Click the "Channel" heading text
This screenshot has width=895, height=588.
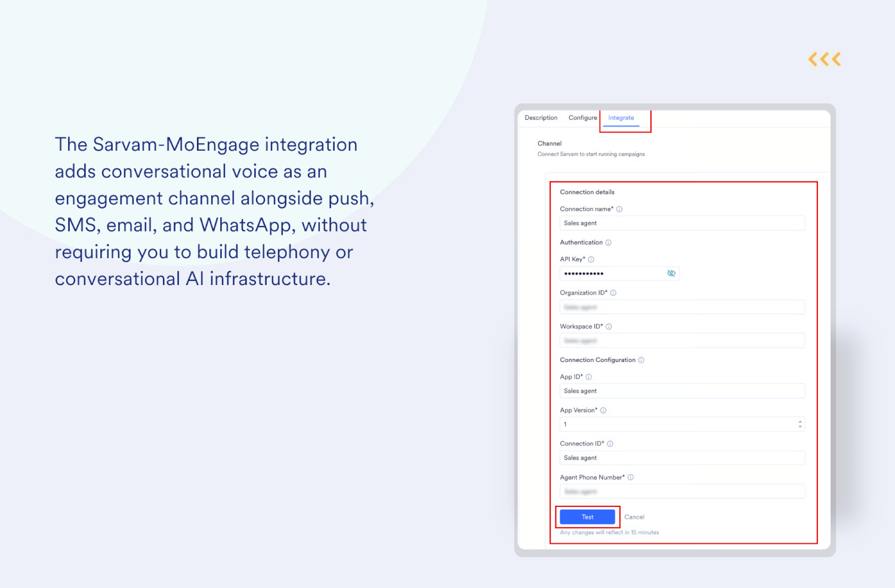tap(550, 144)
